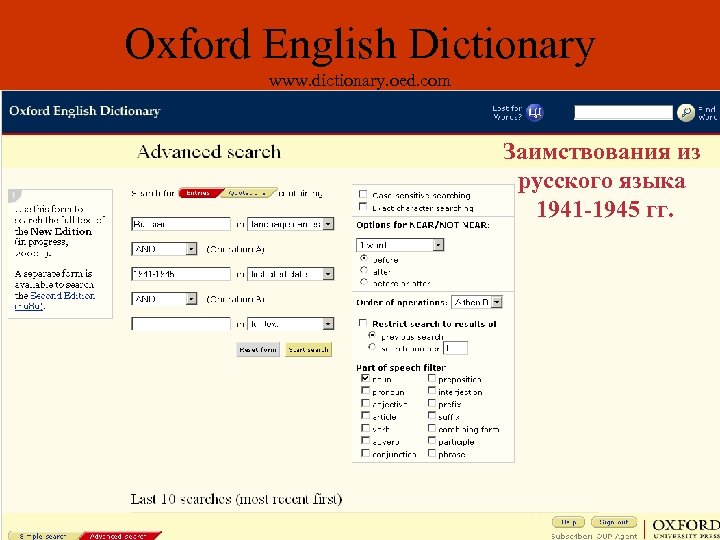Click the Find Word magnifier icon
The width and height of the screenshot is (720, 540).
[x=686, y=112]
